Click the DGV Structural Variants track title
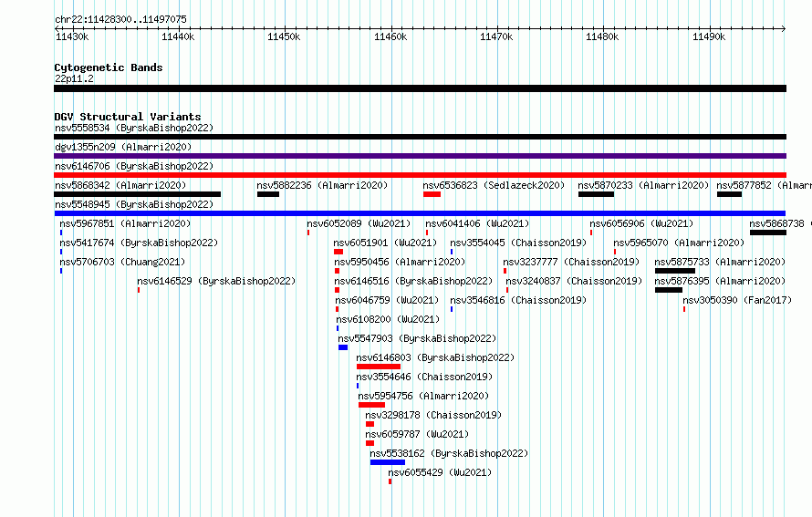812x517 pixels. click(128, 117)
